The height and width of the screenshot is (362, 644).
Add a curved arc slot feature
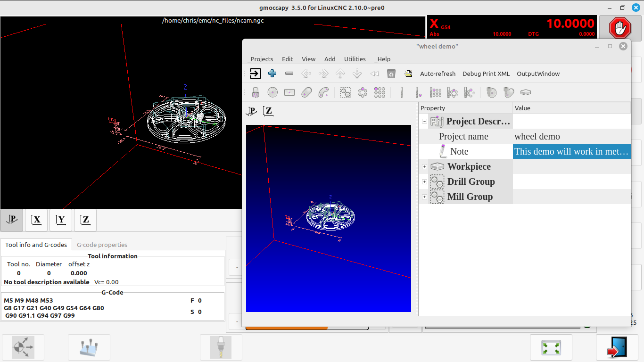click(323, 92)
